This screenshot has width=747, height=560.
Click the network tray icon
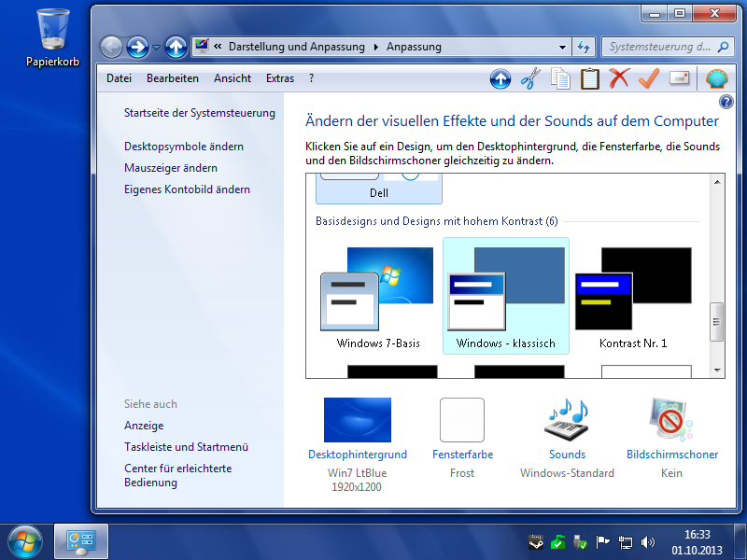[x=625, y=542]
